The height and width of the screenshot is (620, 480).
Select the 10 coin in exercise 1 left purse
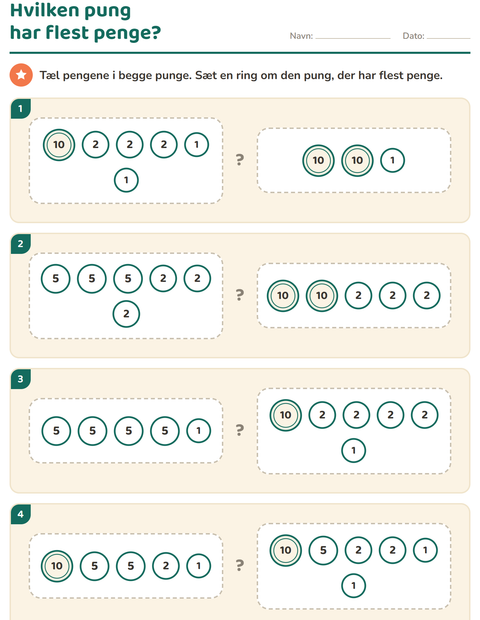pyautogui.click(x=59, y=145)
